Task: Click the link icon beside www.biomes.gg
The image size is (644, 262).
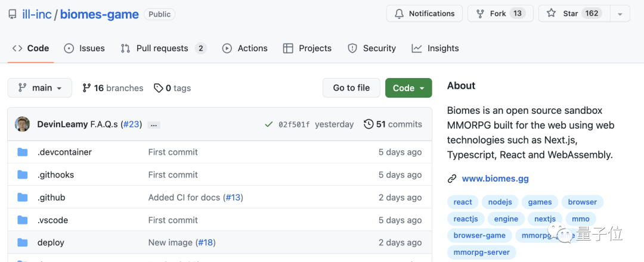Action: pyautogui.click(x=452, y=179)
